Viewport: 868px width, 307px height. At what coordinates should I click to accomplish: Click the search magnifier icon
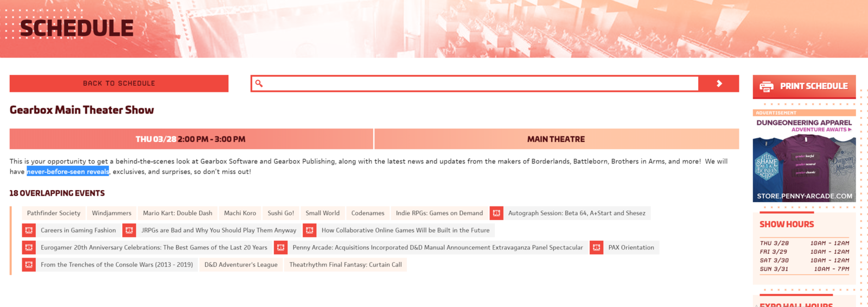(259, 83)
